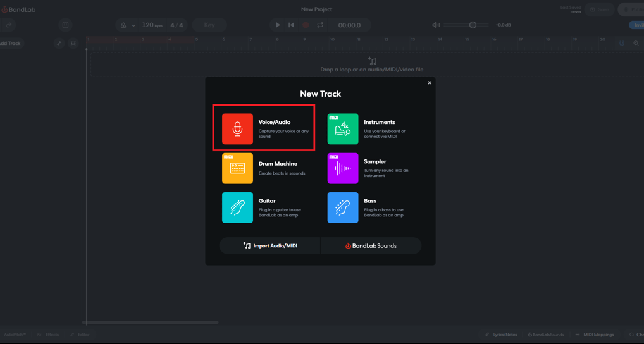Expand the metronome settings chevron
Screen dimensions: 644x344
pos(133,25)
